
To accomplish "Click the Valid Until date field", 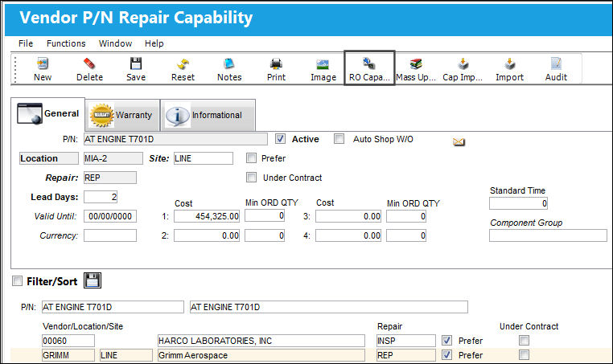I will pyautogui.click(x=110, y=216).
